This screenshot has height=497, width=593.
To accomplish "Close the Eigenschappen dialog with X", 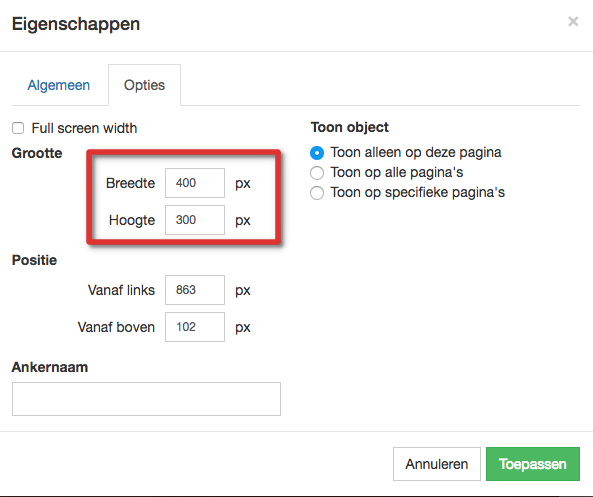I will click(x=573, y=22).
